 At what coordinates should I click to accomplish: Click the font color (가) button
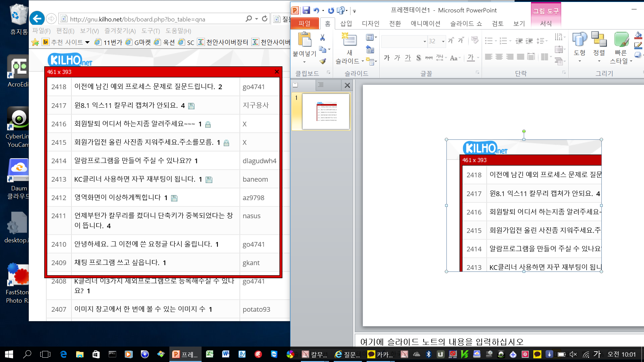[471, 58]
